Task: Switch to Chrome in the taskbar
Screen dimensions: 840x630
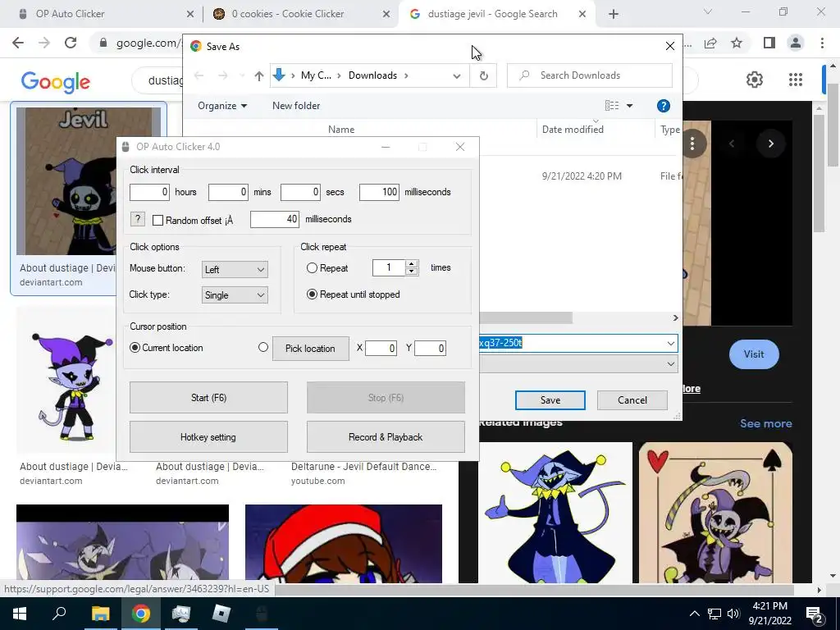Action: click(x=141, y=614)
